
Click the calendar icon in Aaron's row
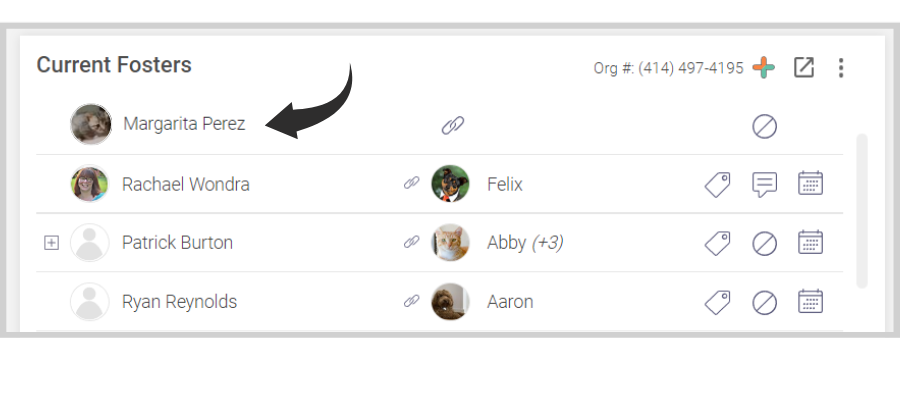(x=810, y=301)
